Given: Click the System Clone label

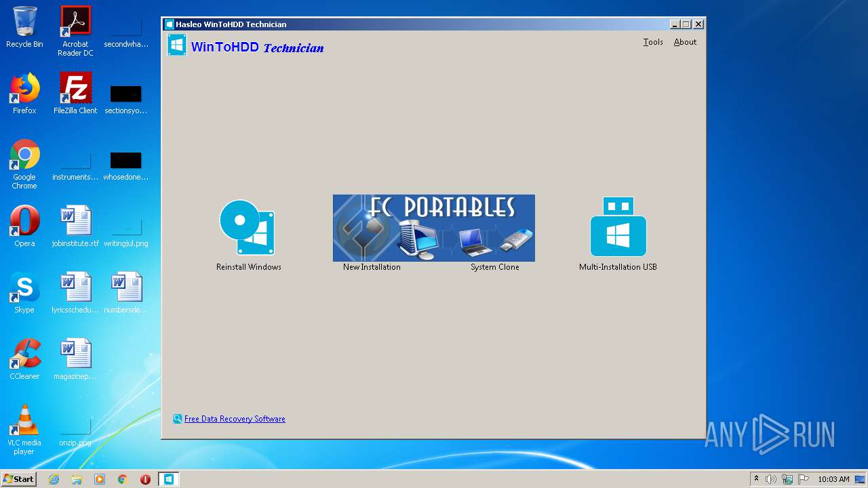Looking at the screenshot, I should click(x=495, y=267).
